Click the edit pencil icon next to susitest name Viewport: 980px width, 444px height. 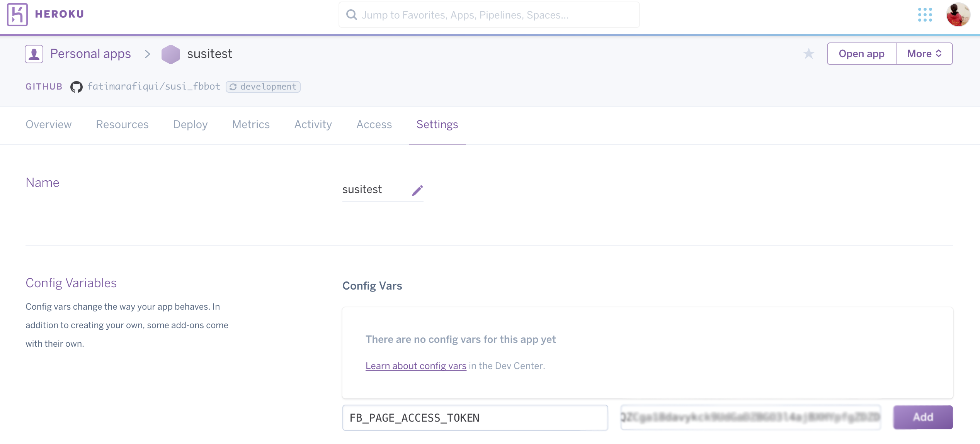(x=418, y=189)
